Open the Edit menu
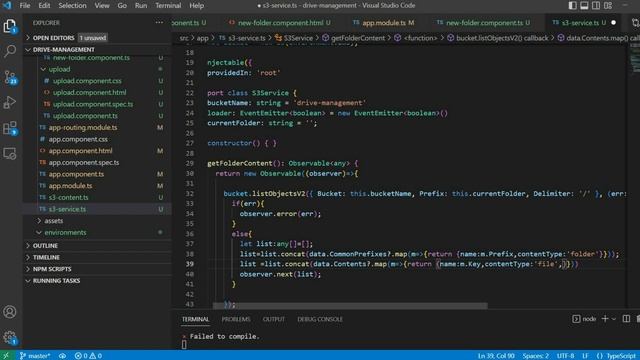The image size is (640, 360). (x=44, y=5)
